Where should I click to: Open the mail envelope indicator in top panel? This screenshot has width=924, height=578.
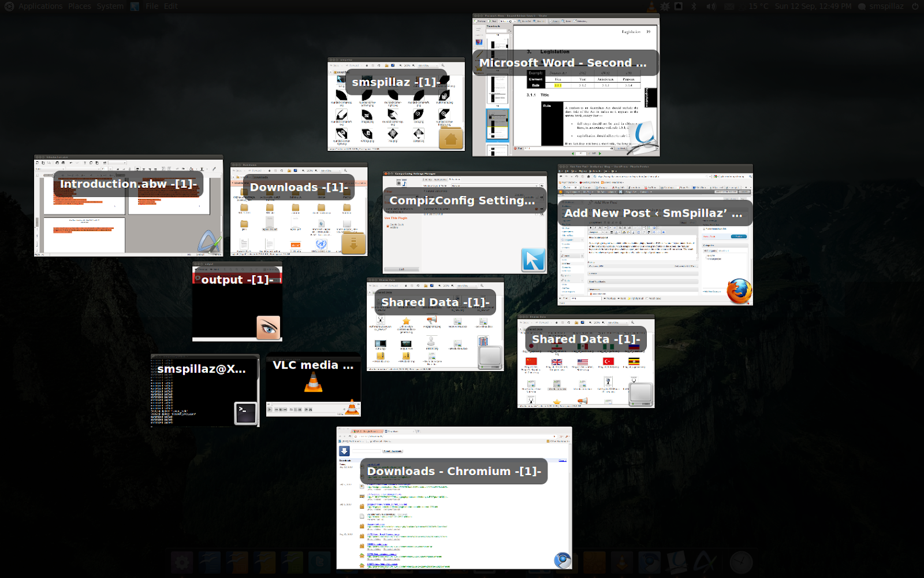point(729,6)
